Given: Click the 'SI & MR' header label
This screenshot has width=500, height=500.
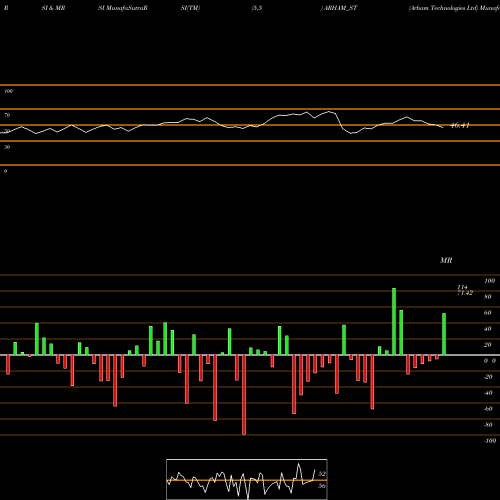Looking at the screenshot, I should point(53,8).
